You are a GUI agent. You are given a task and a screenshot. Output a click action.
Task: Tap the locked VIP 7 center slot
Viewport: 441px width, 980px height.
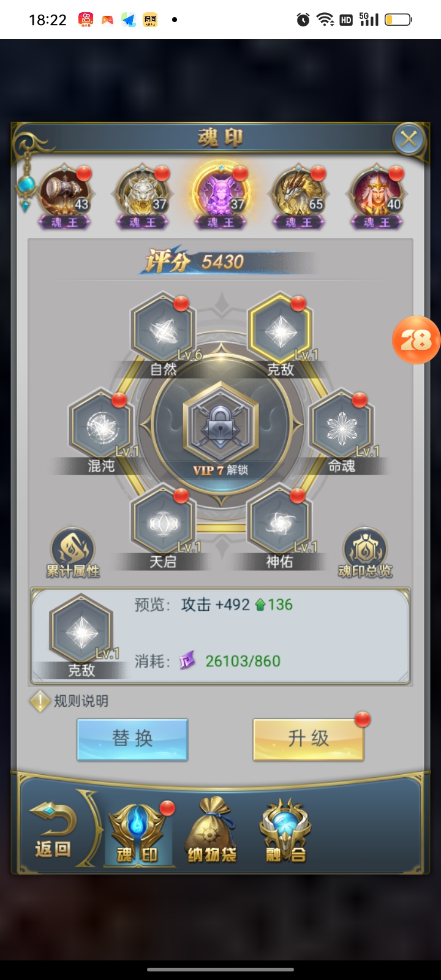coord(221,428)
